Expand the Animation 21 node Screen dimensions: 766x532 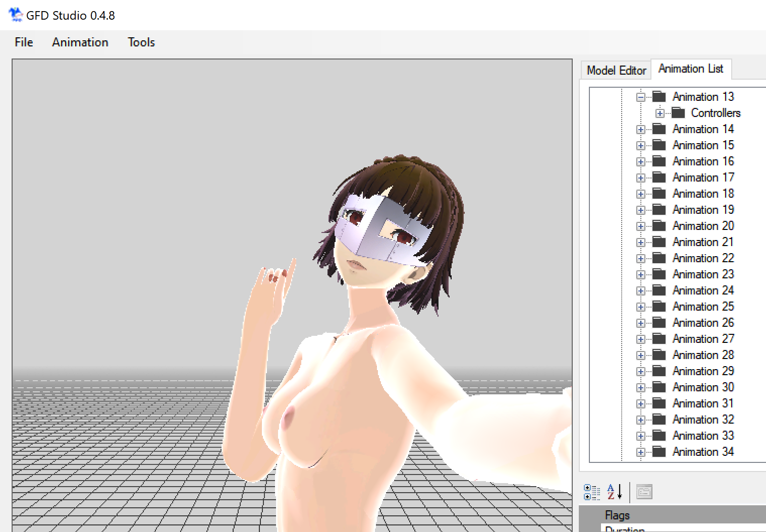[x=641, y=243]
